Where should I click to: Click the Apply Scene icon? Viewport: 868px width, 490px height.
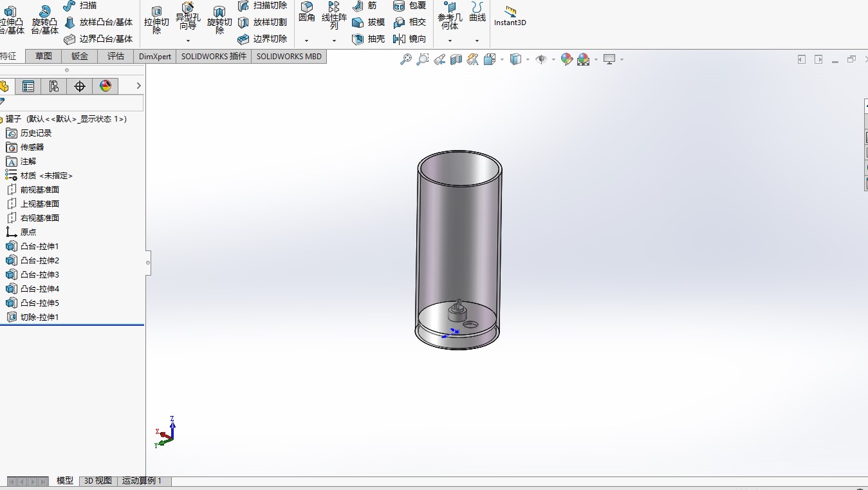pos(584,59)
